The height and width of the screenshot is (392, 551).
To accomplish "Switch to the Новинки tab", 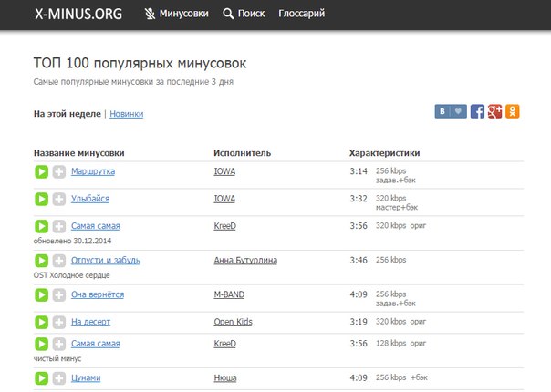I will pos(127,114).
